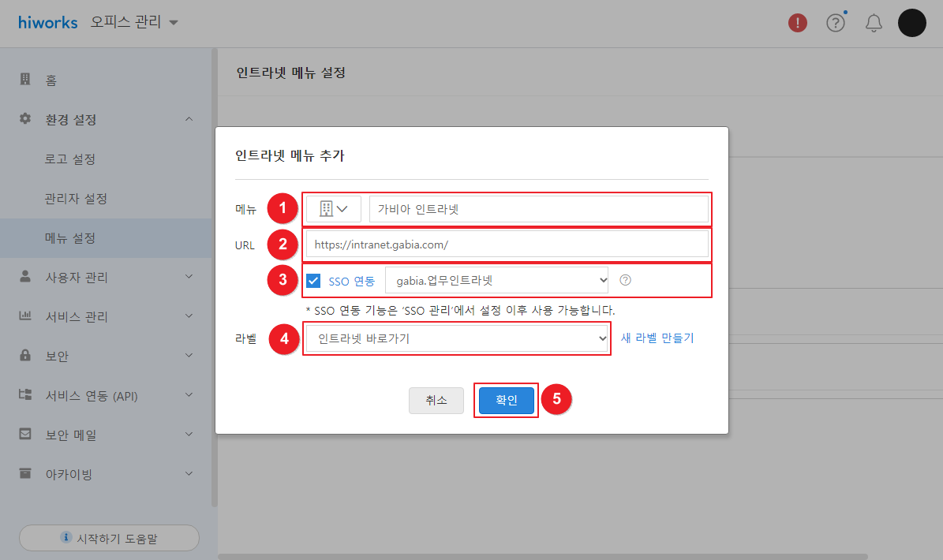Open the 오피스 관리 dropdown arrow
The image size is (943, 560).
pyautogui.click(x=173, y=23)
